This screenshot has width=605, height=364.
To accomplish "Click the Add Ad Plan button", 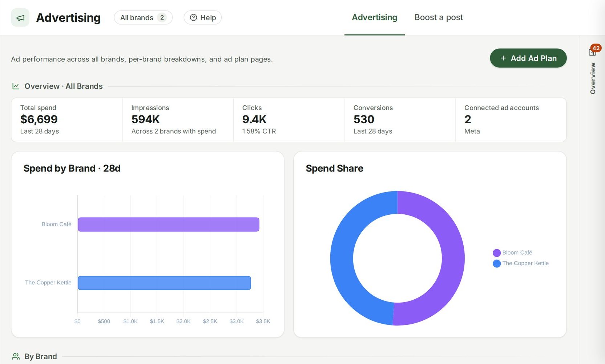I will 528,58.
